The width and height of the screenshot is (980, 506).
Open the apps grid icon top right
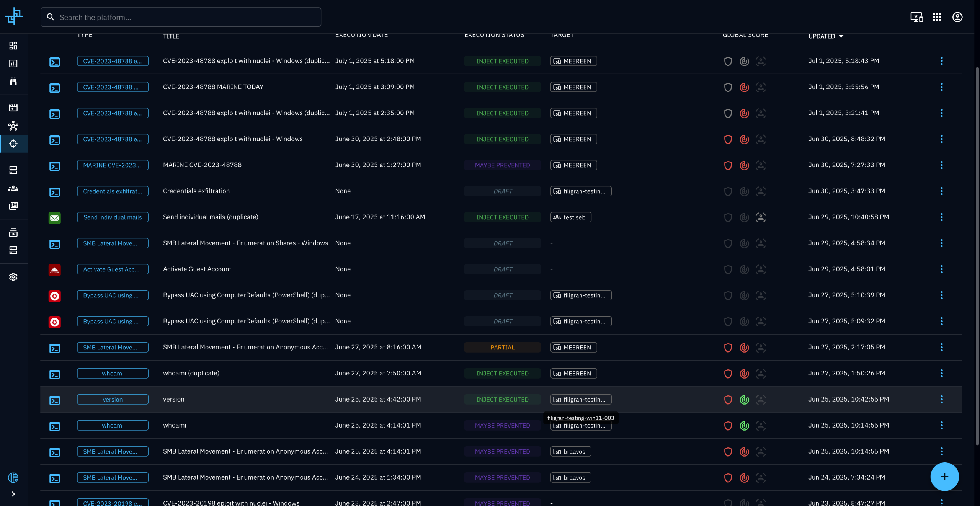click(x=937, y=17)
